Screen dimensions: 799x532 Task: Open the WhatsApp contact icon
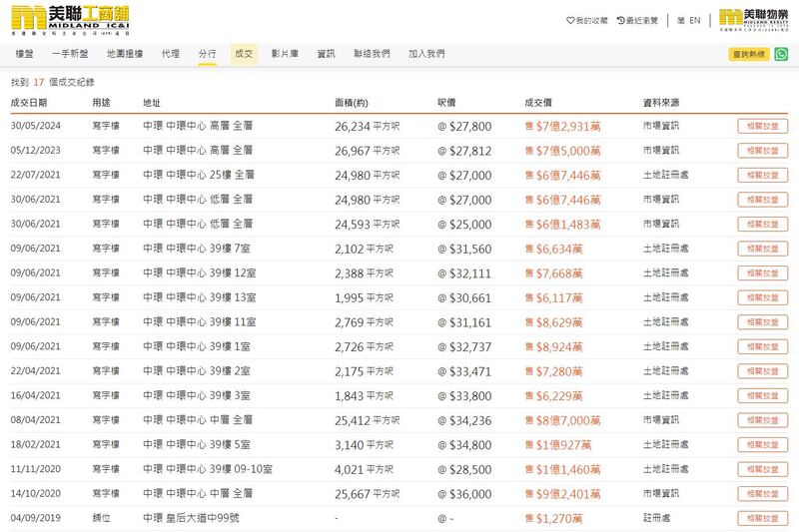point(781,54)
